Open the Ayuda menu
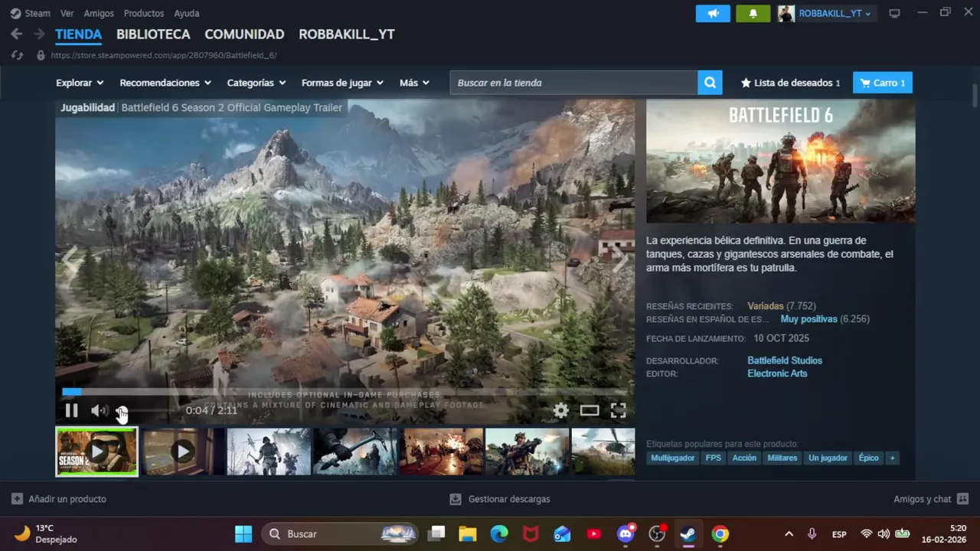The height and width of the screenshot is (551, 980). point(187,13)
